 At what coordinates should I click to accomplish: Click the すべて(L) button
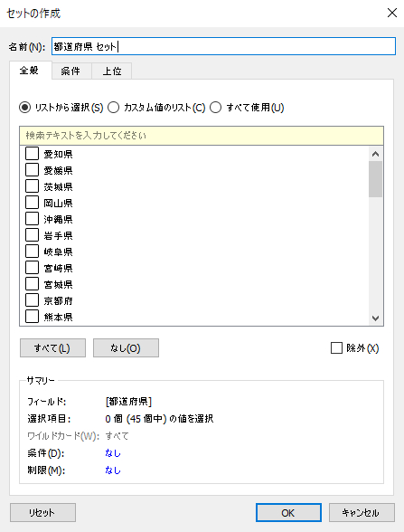pos(52,347)
